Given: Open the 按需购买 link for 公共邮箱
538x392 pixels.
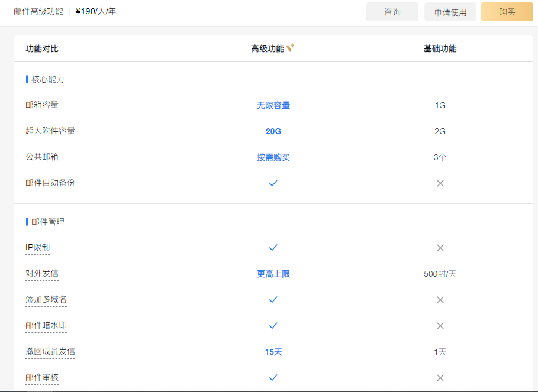Looking at the screenshot, I should [273, 157].
